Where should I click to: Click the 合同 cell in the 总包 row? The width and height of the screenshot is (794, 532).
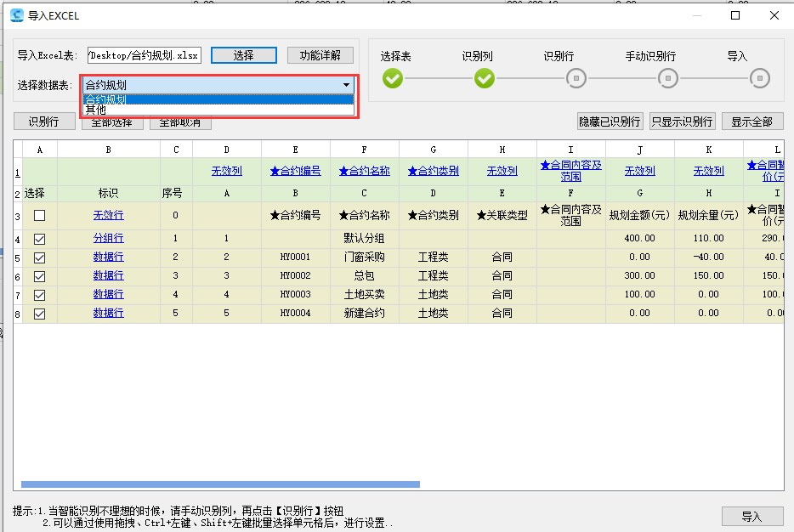pyautogui.click(x=502, y=276)
